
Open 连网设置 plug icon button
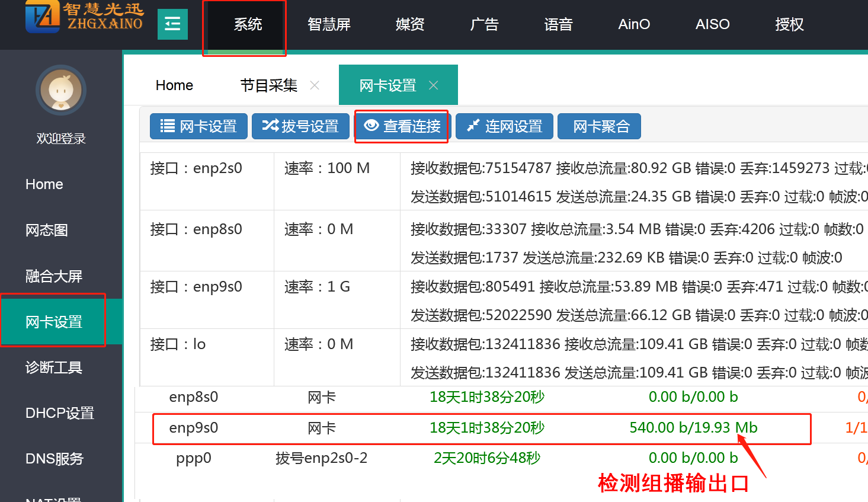(x=504, y=126)
